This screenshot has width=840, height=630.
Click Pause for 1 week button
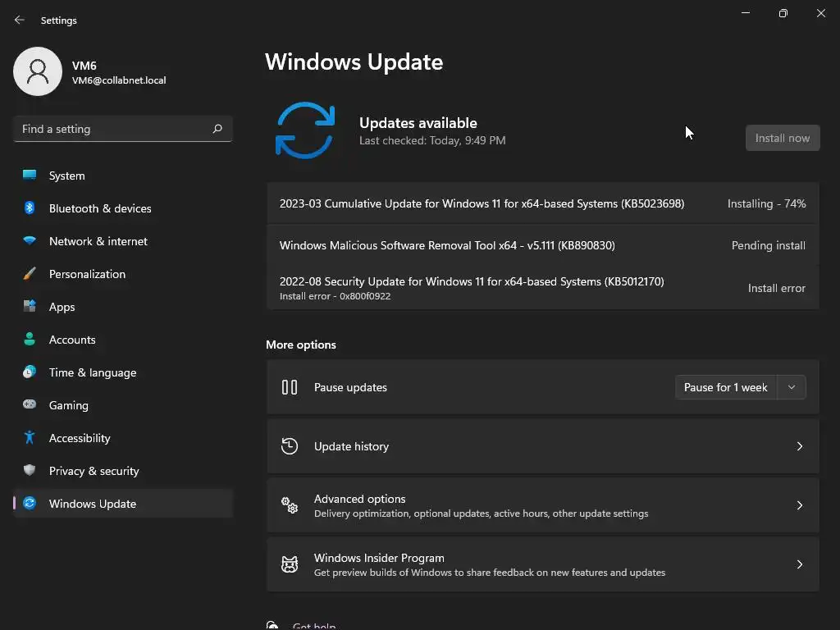coord(725,387)
